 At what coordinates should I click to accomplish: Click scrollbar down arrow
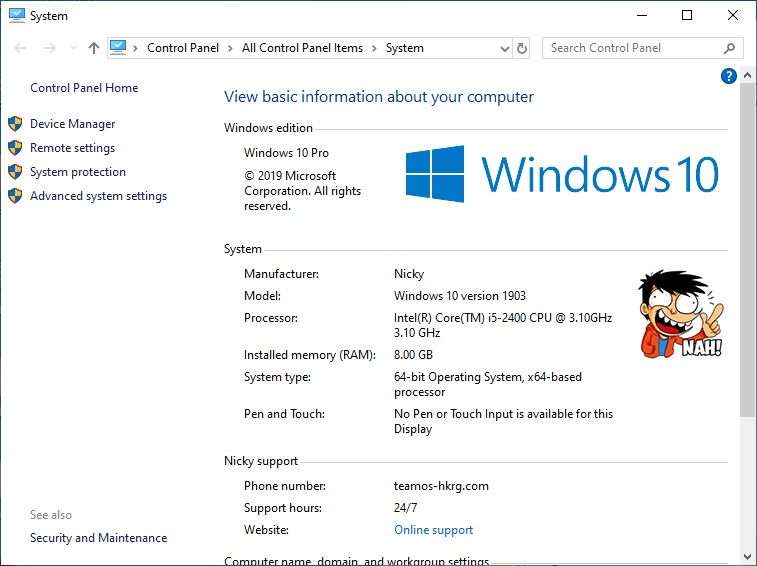747,557
